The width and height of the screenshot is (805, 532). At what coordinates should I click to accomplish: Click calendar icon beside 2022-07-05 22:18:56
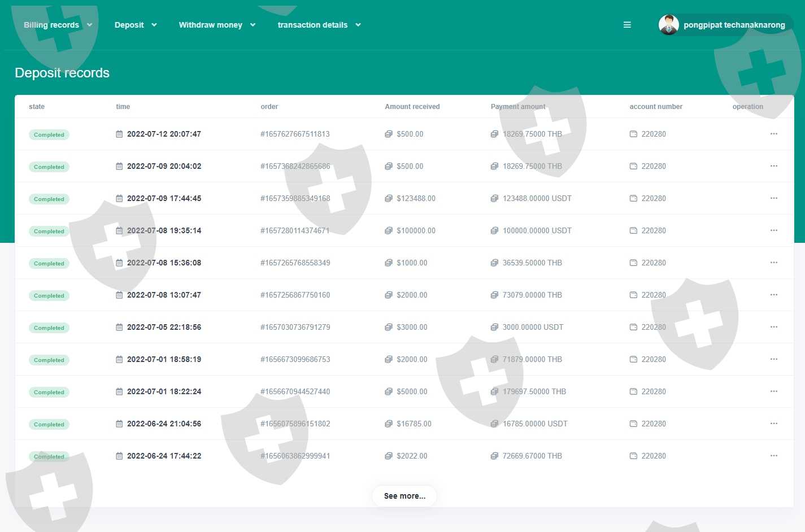coord(119,328)
